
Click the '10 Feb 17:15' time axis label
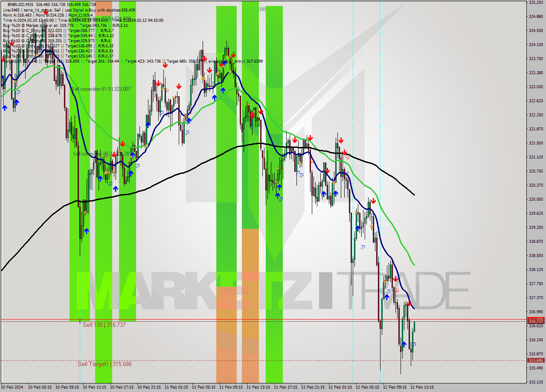click(x=122, y=387)
